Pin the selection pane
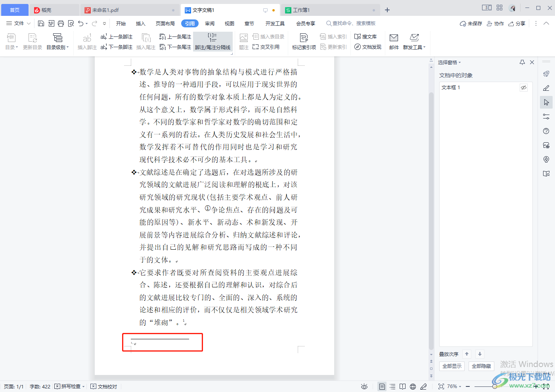Screen dimensions: 555x392 coord(522,62)
